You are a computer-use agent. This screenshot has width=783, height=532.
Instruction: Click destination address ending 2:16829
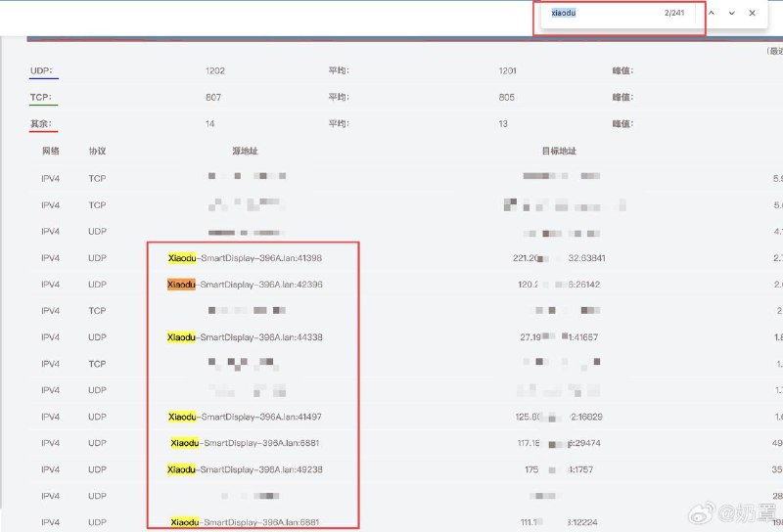click(559, 417)
